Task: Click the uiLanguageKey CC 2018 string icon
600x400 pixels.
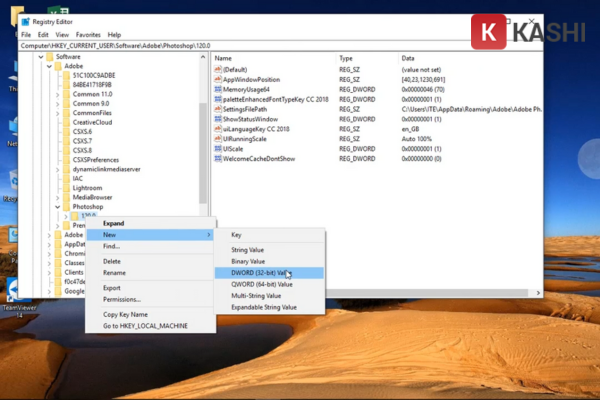Action: tap(218, 129)
